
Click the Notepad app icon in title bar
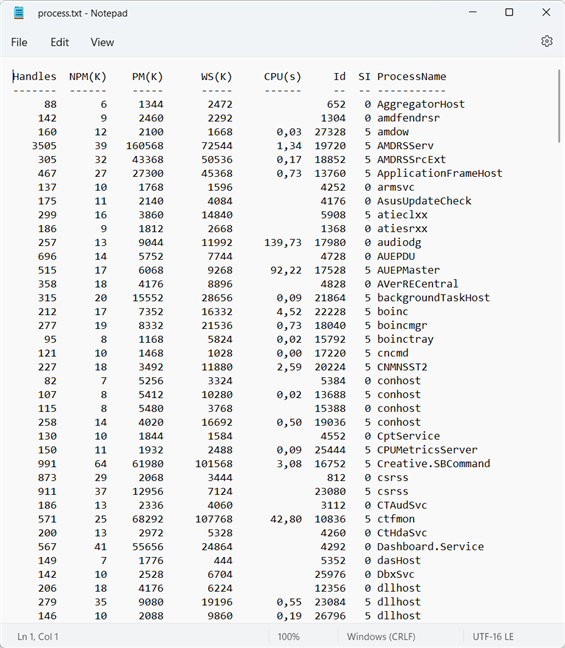tap(19, 13)
